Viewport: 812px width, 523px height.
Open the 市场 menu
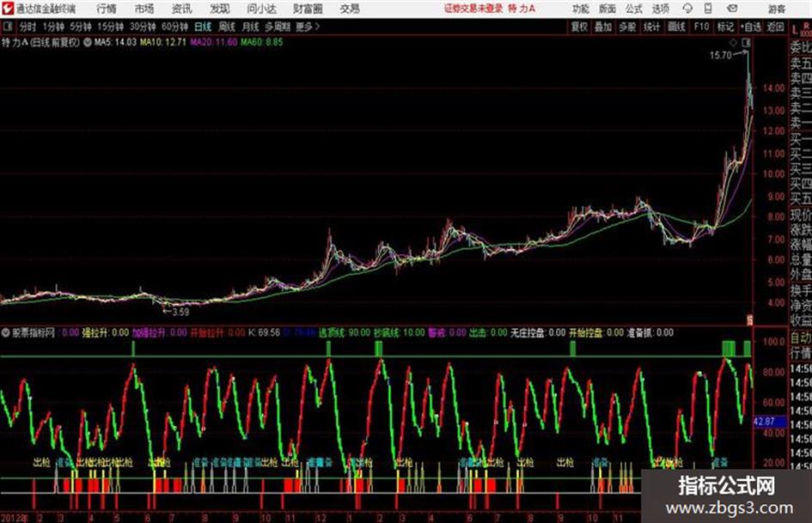click(x=144, y=9)
